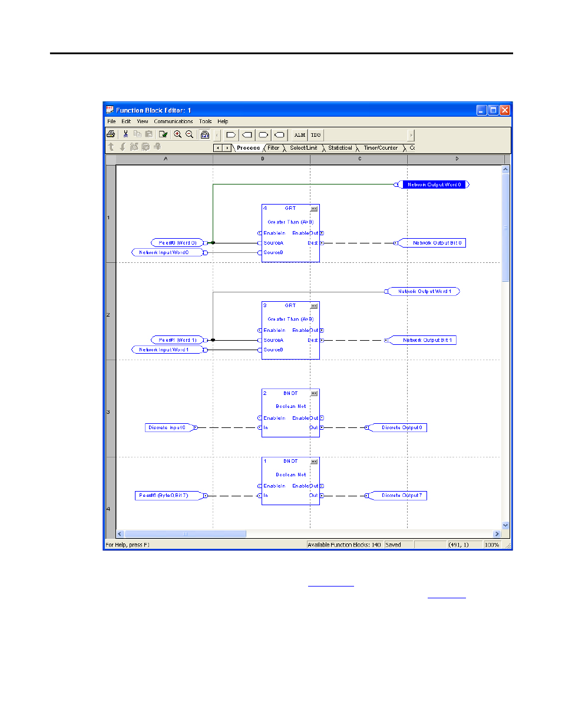Click the vertical scrollbar thumb

point(505,227)
